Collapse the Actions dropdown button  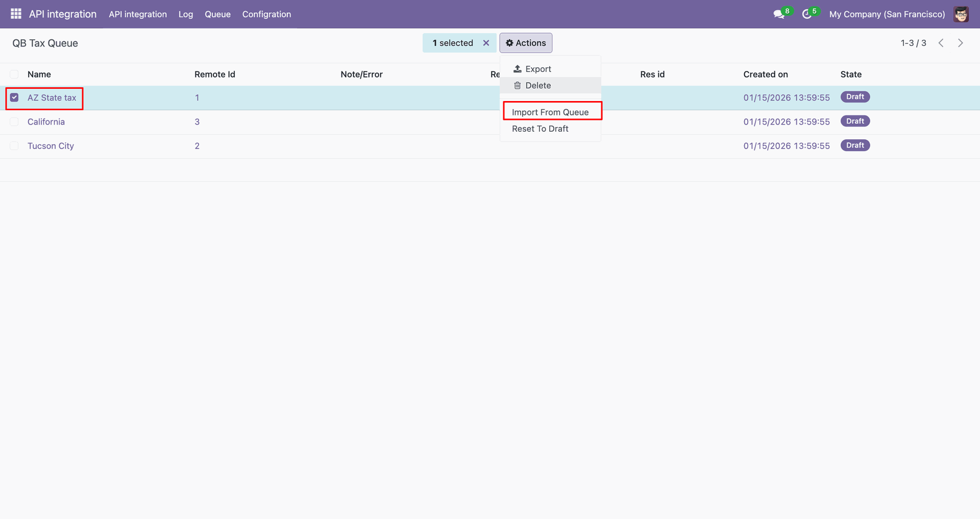click(x=526, y=43)
